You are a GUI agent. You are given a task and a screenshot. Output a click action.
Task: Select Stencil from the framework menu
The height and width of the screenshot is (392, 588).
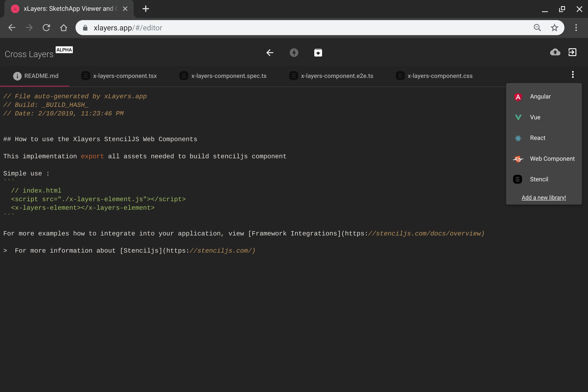click(544, 180)
